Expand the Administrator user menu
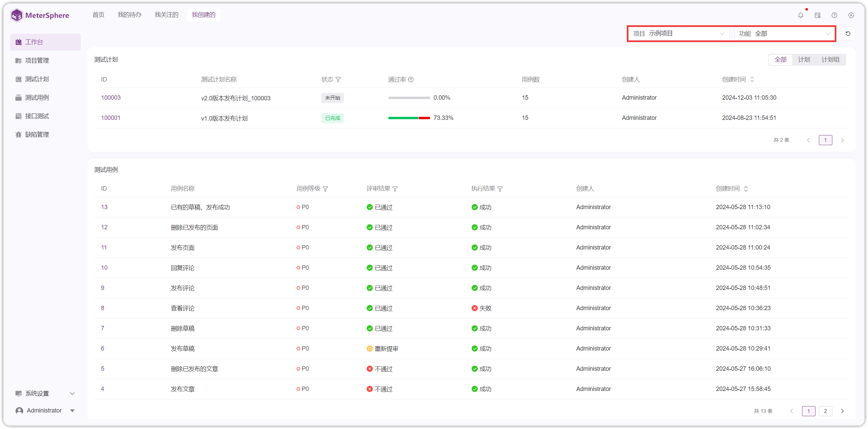The image size is (868, 429). (x=45, y=410)
